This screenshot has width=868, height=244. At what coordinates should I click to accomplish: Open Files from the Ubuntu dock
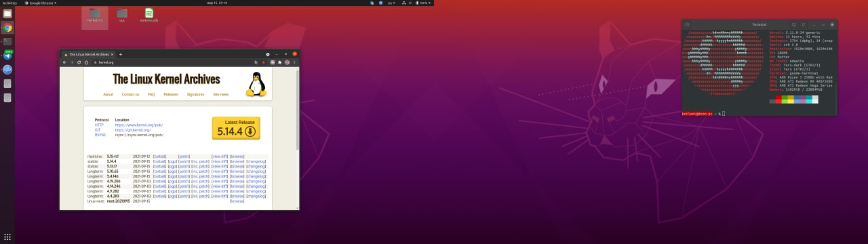click(7, 14)
